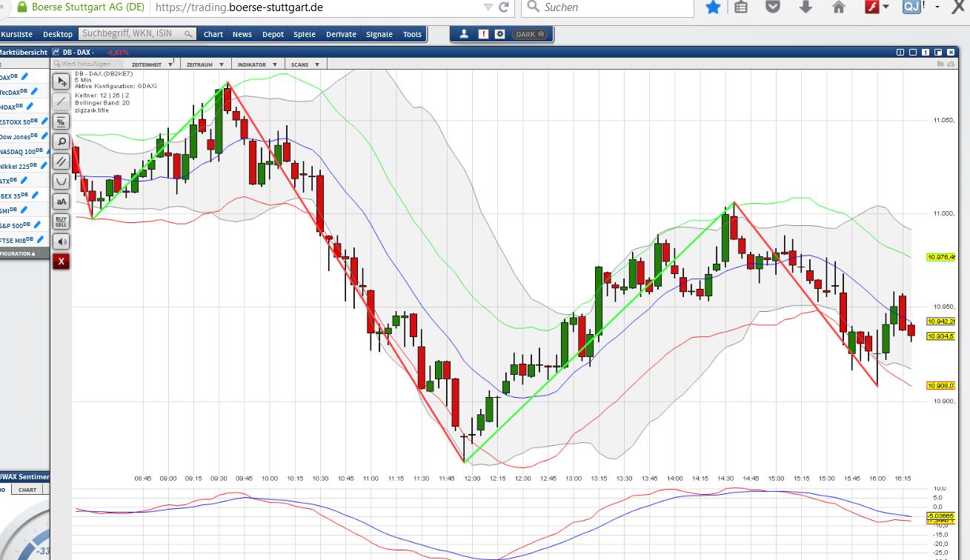Select the trend line drawing tool
The height and width of the screenshot is (560, 970).
[x=61, y=101]
